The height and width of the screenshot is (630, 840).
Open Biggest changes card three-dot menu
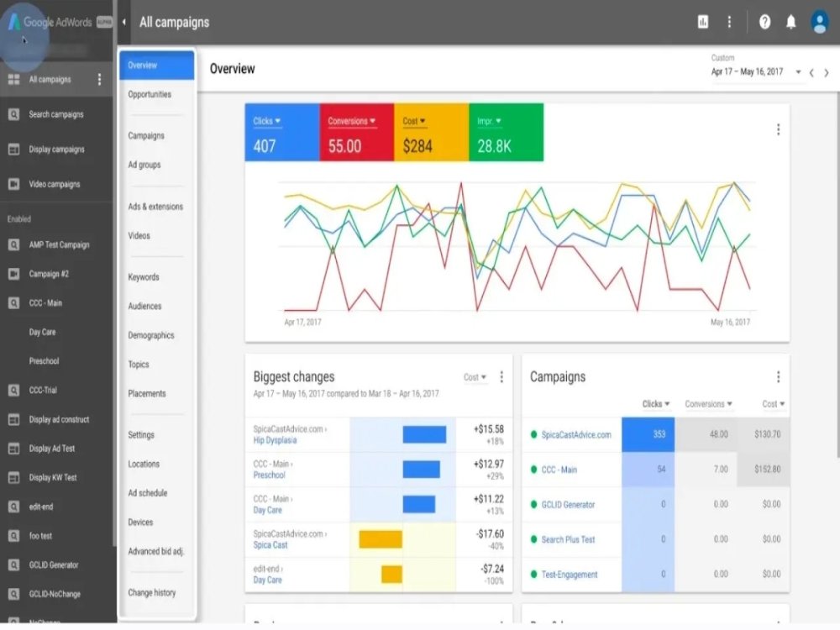pos(501,376)
